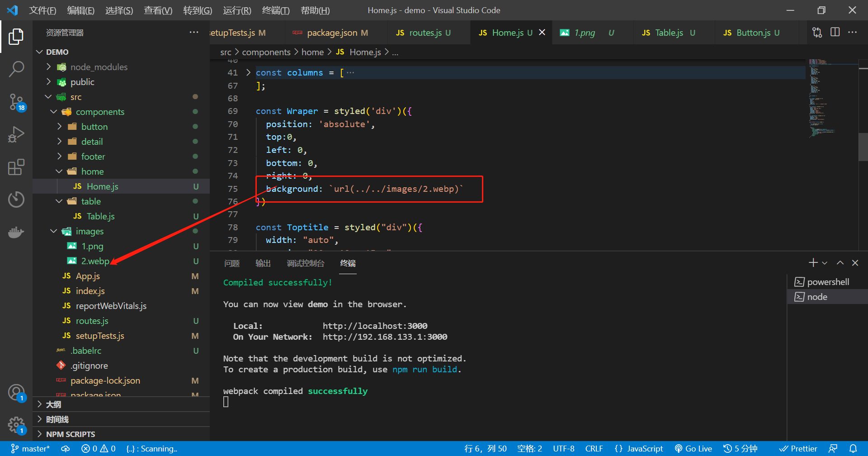868x456 pixels.
Task: Open the 文件(F) menu
Action: click(42, 10)
